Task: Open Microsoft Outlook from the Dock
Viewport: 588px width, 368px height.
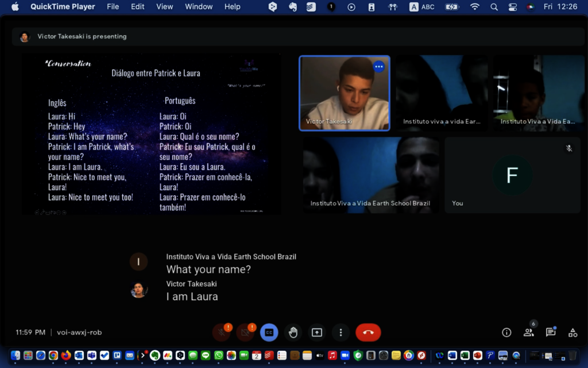Action: click(79, 355)
